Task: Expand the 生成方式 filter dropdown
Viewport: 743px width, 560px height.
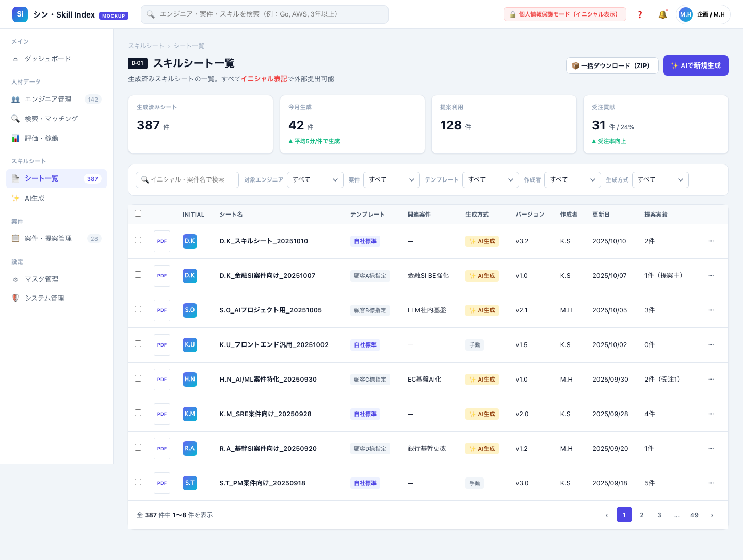Action: point(660,180)
